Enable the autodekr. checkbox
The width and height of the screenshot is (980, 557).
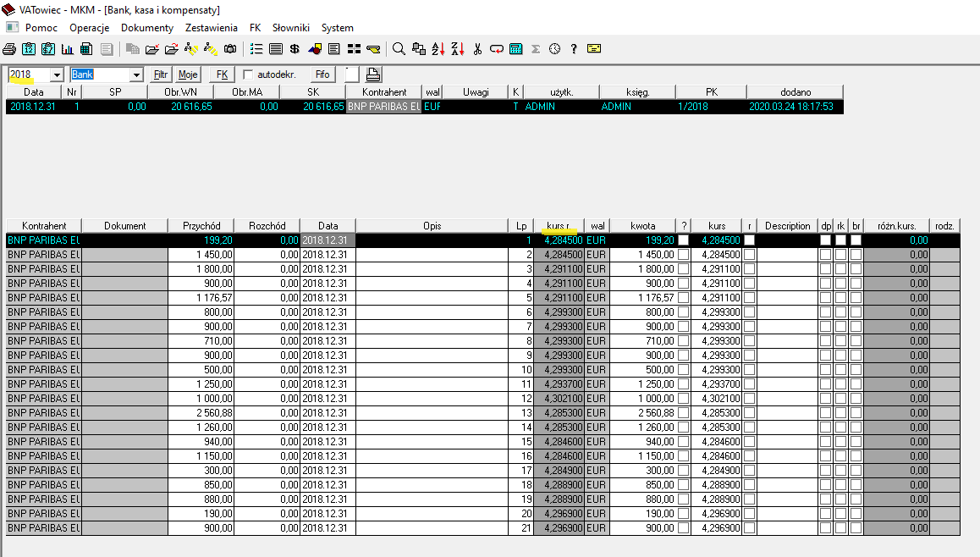[248, 74]
